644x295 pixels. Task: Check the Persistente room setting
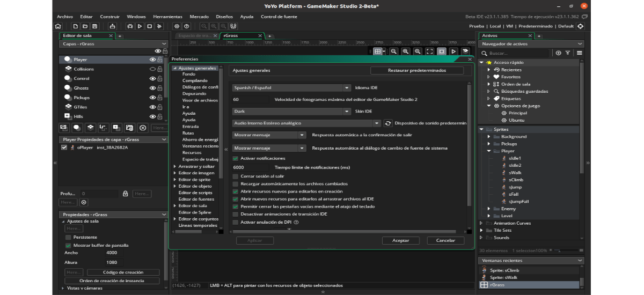pos(68,237)
